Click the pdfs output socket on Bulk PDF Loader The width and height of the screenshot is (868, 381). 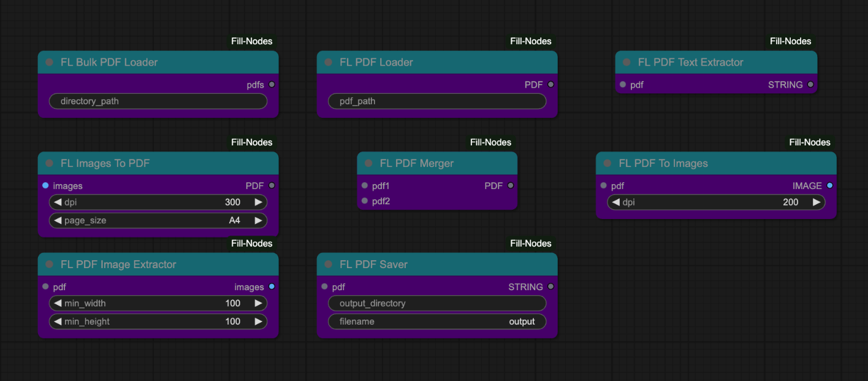point(272,85)
